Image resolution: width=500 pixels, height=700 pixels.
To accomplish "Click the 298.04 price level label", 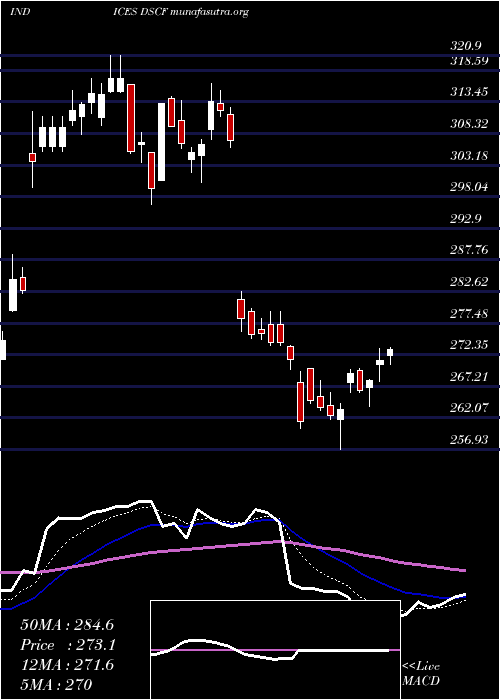I will [469, 187].
